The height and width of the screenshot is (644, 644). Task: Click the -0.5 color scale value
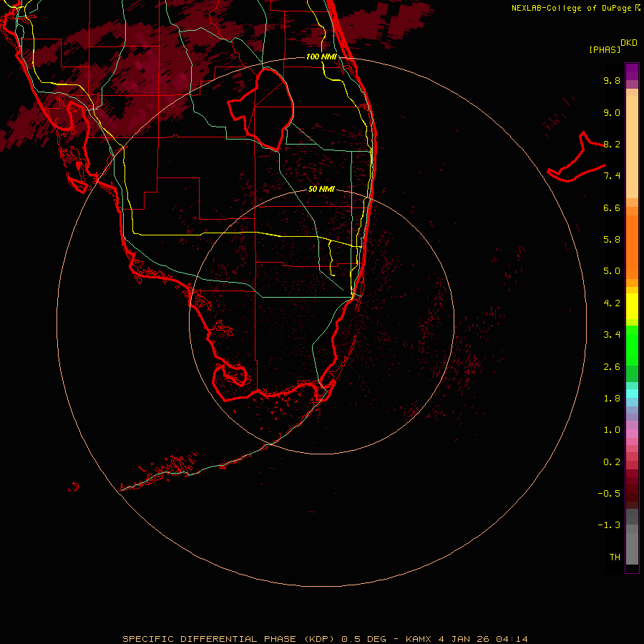coord(609,494)
